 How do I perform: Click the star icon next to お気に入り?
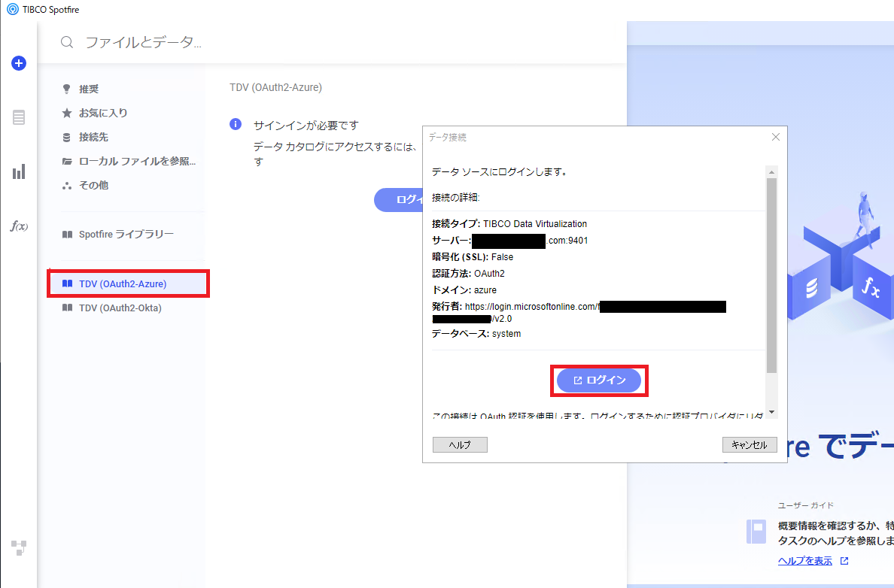coord(67,113)
